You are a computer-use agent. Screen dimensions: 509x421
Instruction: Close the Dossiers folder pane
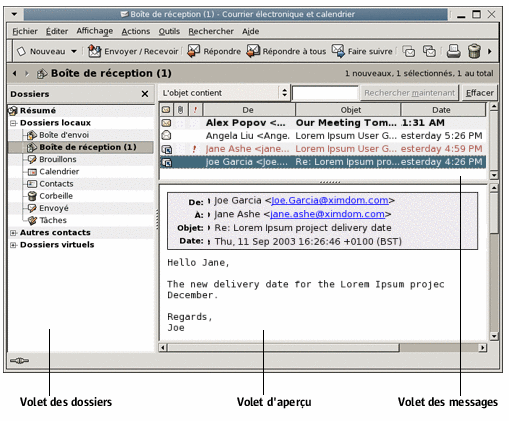coord(145,94)
